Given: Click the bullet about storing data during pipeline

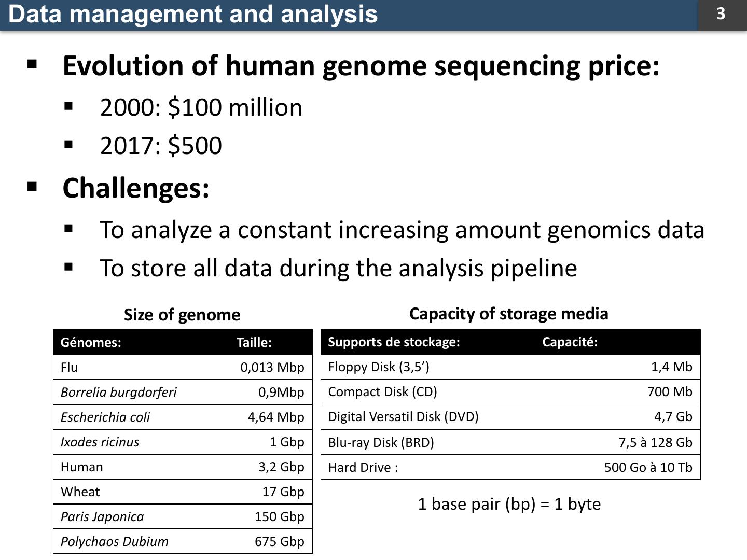Looking at the screenshot, I should [338, 268].
